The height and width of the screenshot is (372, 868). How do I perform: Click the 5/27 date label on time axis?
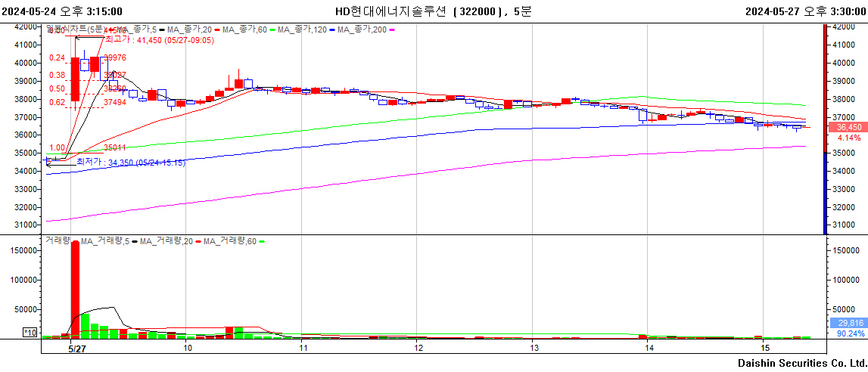click(77, 349)
